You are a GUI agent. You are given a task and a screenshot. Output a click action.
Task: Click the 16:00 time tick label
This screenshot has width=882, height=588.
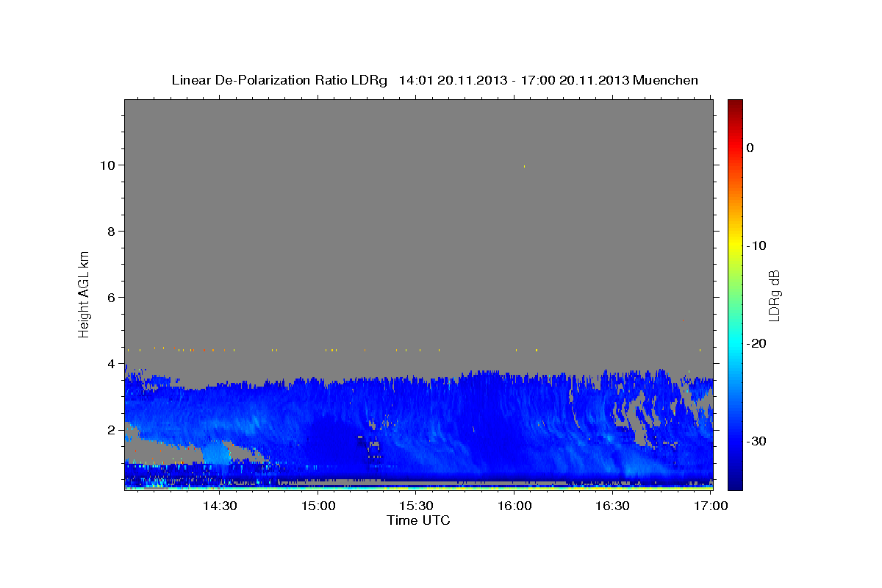[514, 506]
